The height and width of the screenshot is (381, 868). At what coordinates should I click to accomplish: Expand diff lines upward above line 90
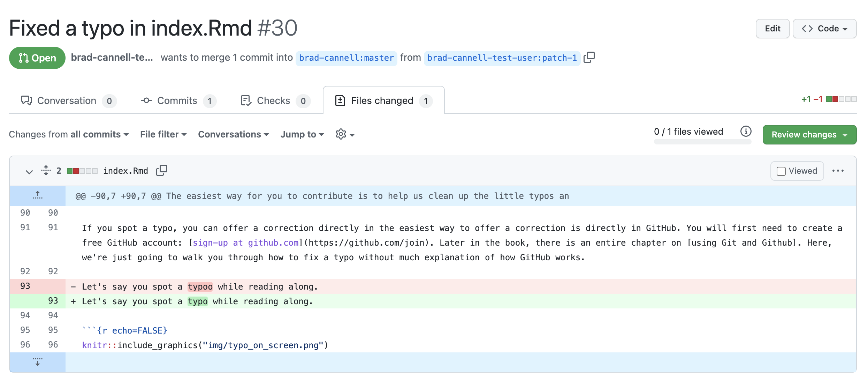point(38,196)
